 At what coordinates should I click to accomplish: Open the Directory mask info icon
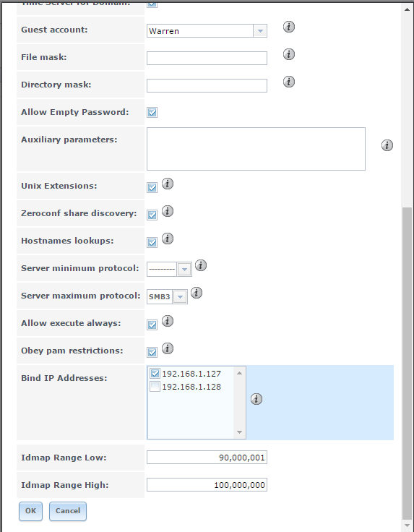click(x=288, y=82)
